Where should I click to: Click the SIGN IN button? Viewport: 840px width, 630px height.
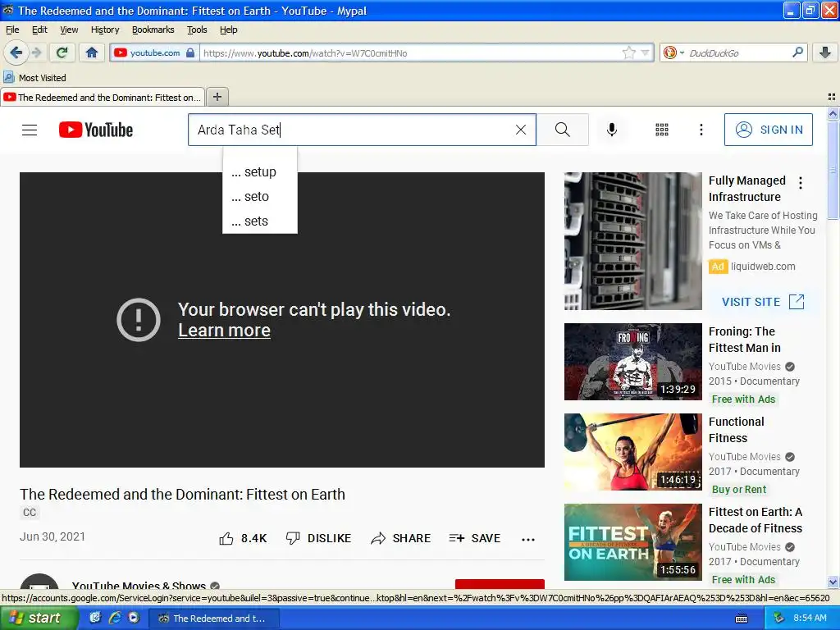[x=768, y=130]
